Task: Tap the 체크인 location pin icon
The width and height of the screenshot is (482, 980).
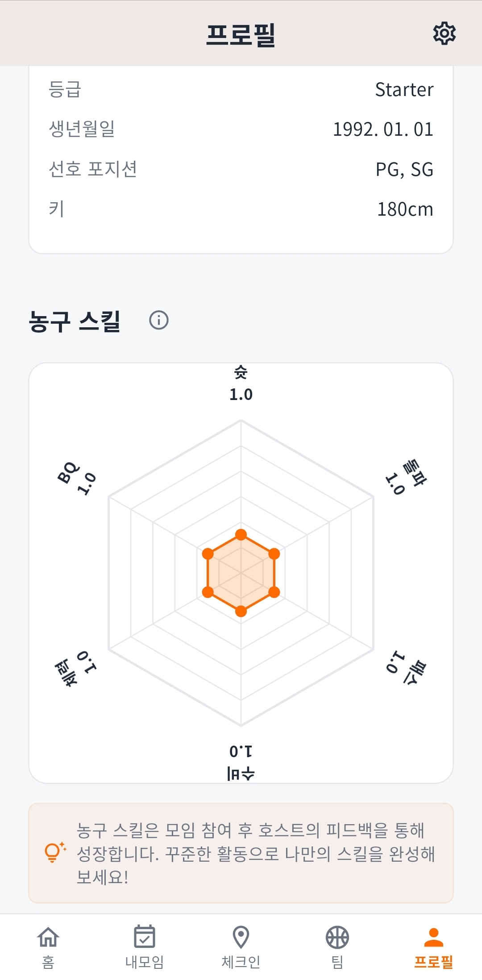Action: [x=241, y=937]
